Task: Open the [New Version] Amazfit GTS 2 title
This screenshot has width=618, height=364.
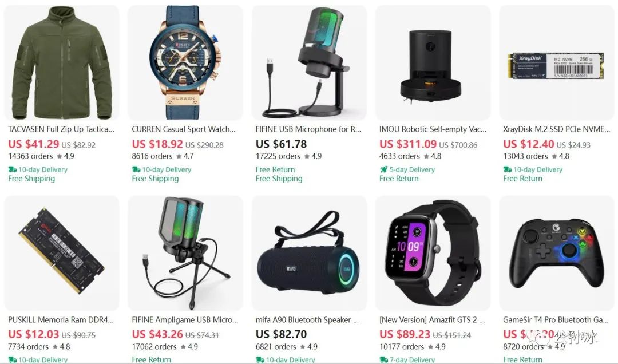Action: (x=432, y=320)
